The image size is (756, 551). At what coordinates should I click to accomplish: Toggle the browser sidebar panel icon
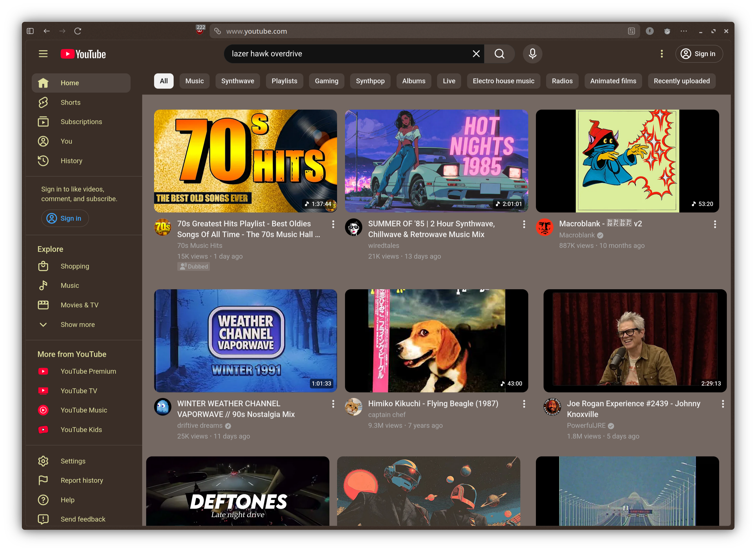click(x=30, y=31)
